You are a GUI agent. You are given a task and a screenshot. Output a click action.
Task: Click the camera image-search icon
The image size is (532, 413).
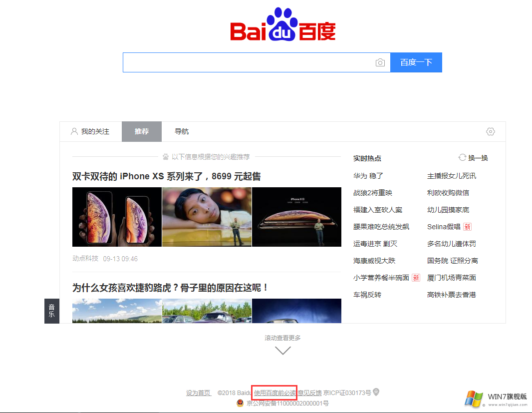click(380, 62)
